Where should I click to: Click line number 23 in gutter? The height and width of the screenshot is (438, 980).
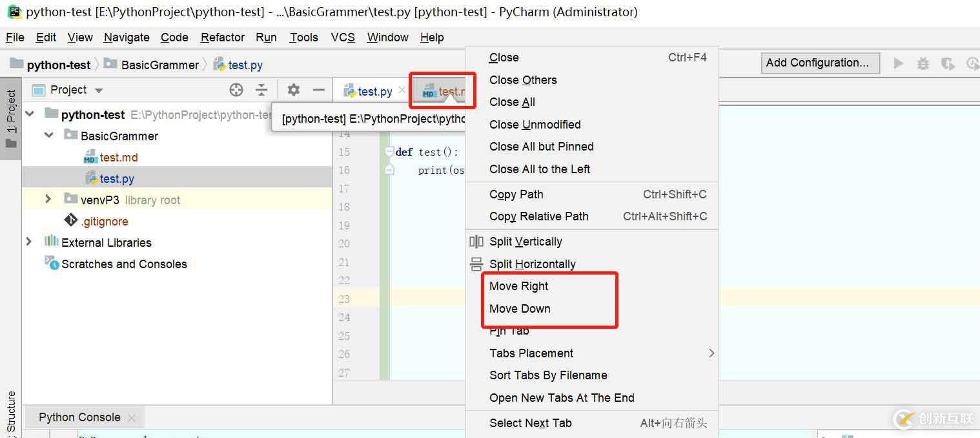(x=343, y=299)
